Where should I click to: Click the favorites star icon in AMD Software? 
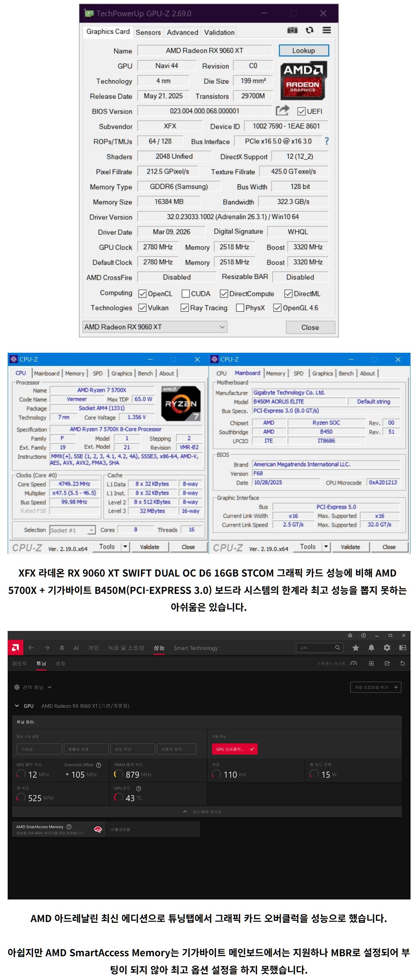[x=355, y=647]
